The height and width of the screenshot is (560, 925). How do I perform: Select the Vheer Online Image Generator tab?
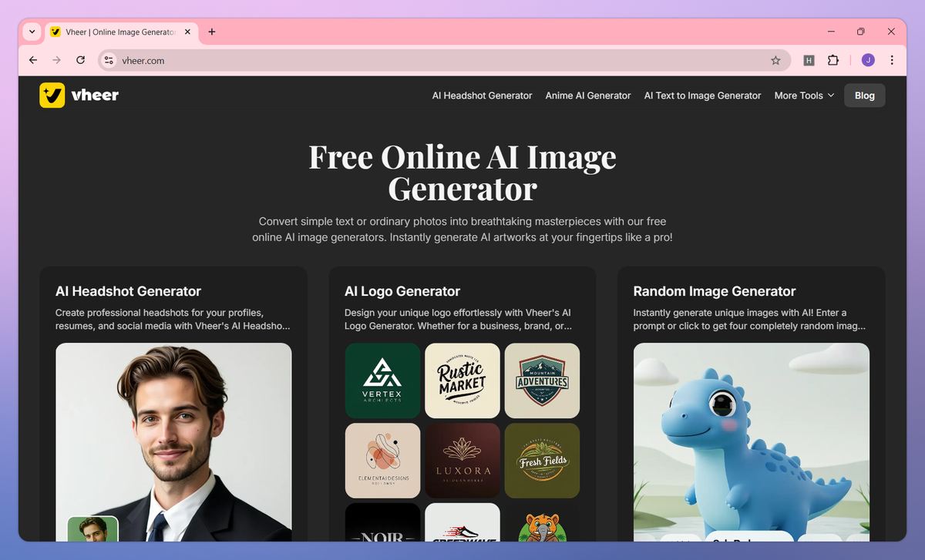point(120,32)
